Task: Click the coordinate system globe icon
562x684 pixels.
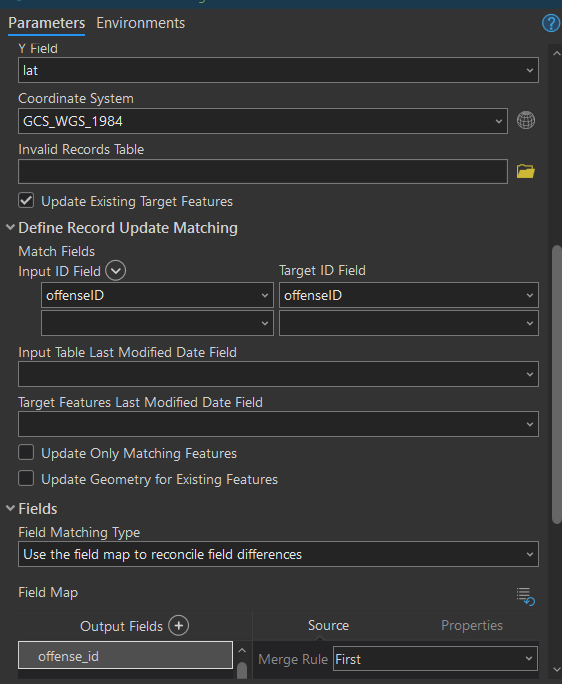Action: pos(526,120)
